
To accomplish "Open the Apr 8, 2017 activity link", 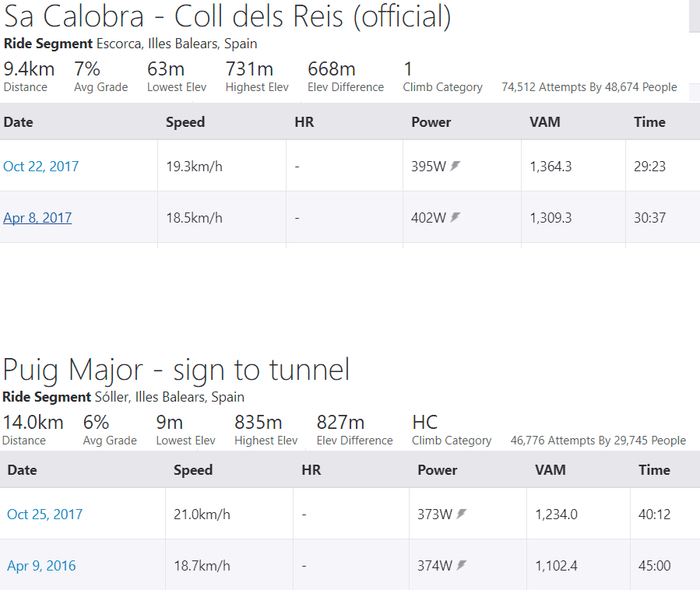I will [x=37, y=218].
